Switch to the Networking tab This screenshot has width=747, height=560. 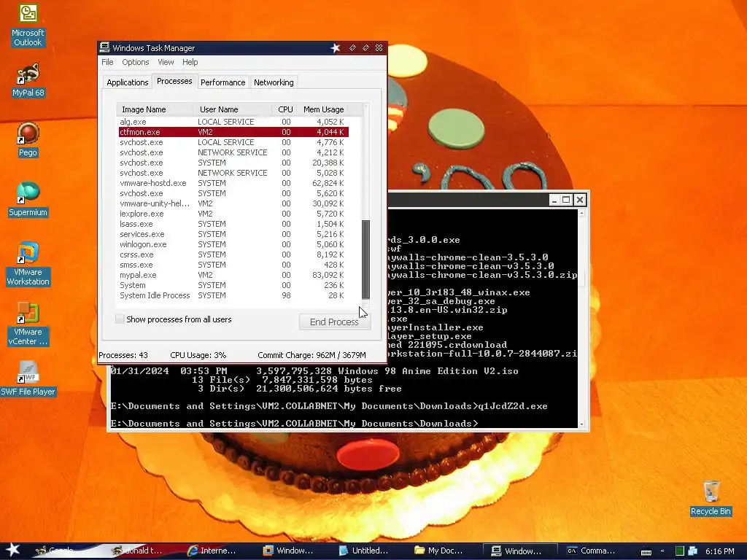coord(274,82)
